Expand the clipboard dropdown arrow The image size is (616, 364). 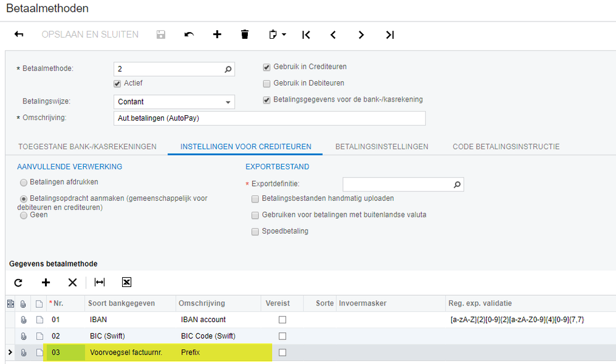coord(284,35)
